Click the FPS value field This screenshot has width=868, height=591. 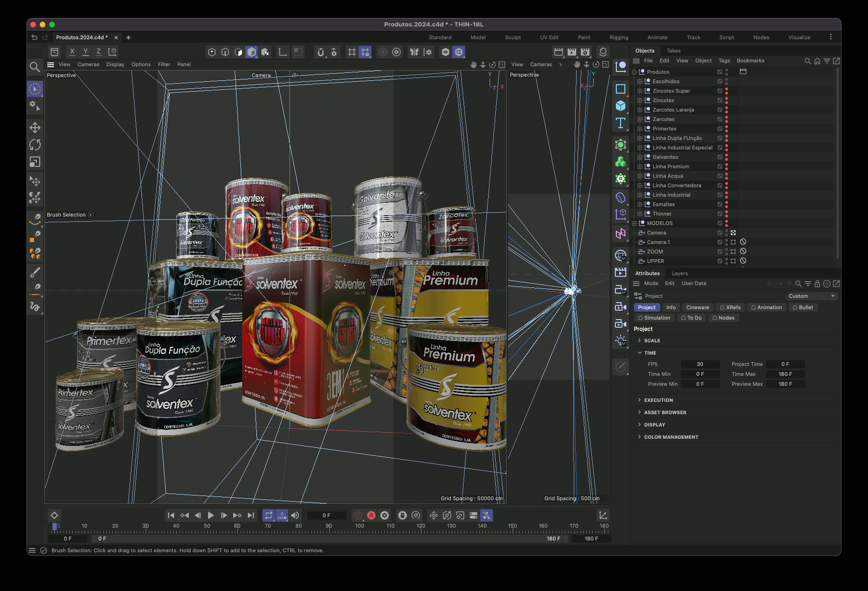(x=700, y=364)
